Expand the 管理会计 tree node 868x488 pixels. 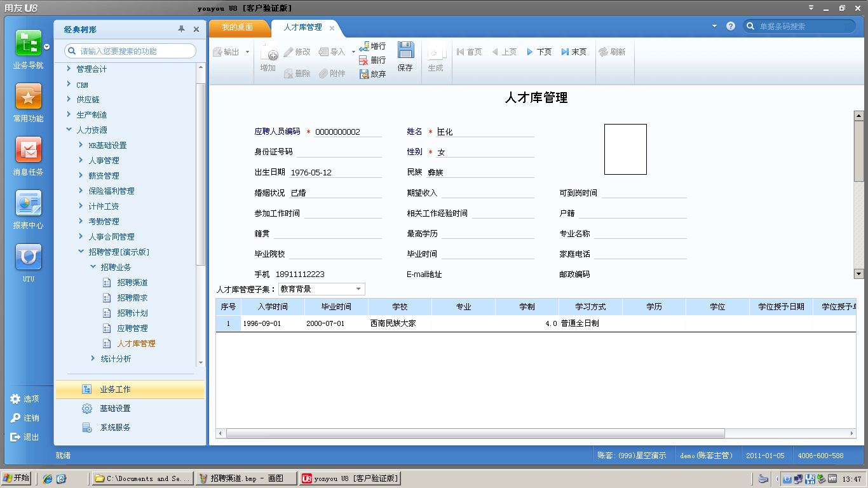(69, 69)
